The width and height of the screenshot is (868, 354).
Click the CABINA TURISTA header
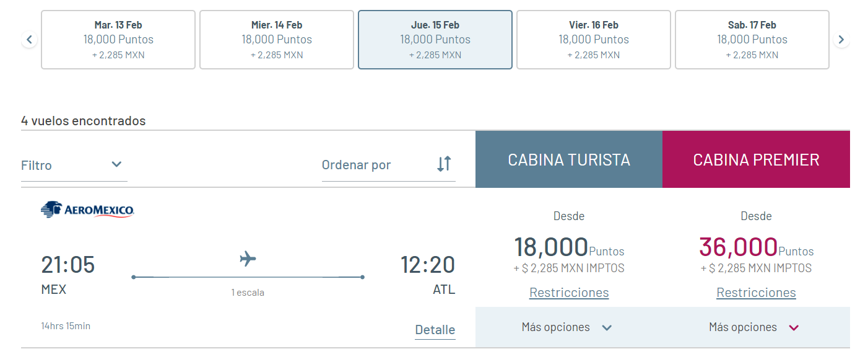pos(569,159)
